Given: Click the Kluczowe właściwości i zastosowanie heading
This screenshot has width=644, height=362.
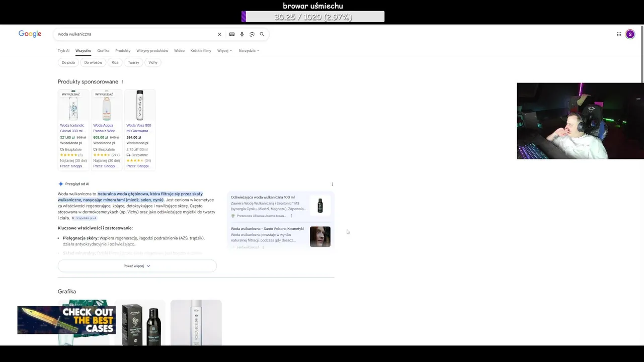Looking at the screenshot, I should 95,228.
